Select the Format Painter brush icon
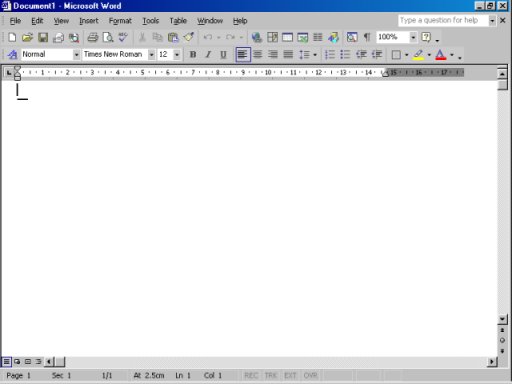The image size is (512, 384). [x=189, y=37]
